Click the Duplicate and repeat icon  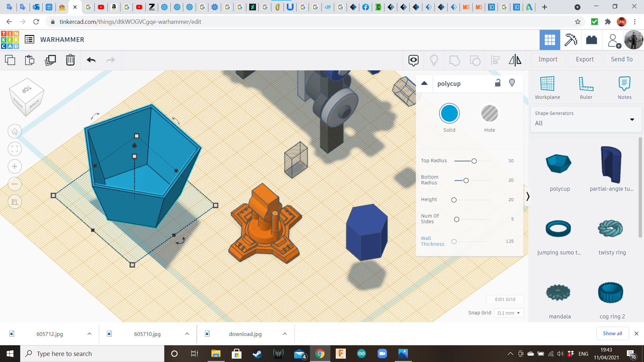point(50,60)
